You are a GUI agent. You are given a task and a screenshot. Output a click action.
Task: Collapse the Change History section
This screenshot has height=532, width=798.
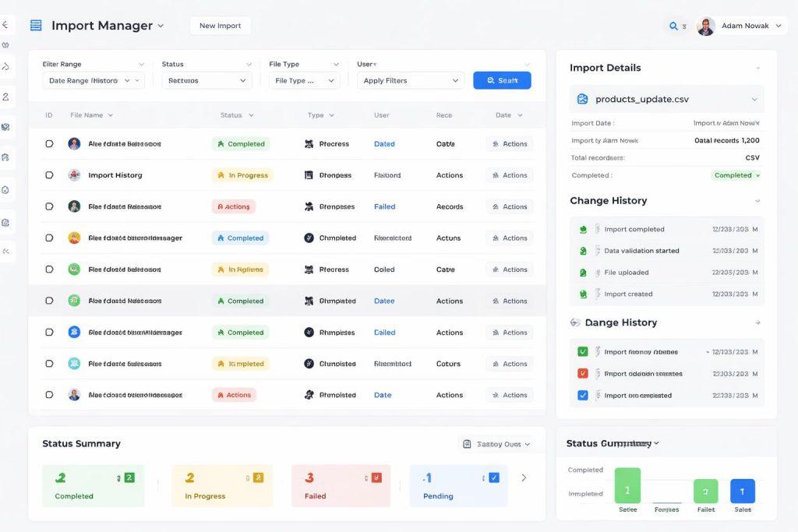pos(757,201)
